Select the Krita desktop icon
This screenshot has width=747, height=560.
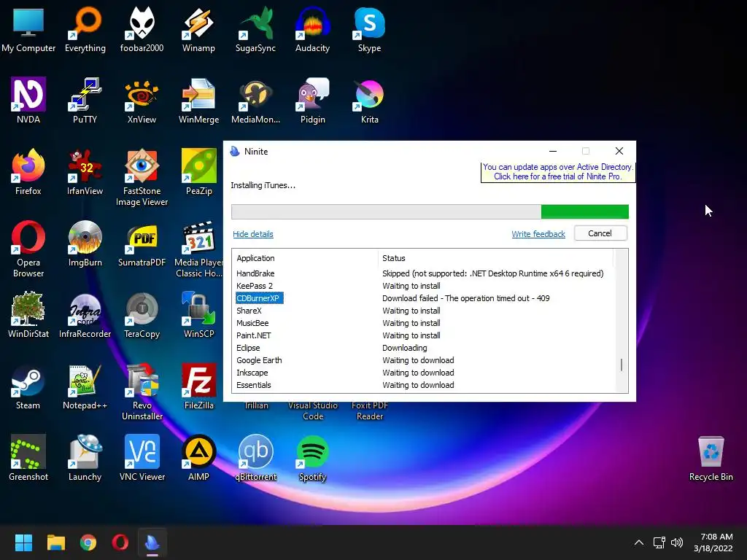click(x=370, y=101)
